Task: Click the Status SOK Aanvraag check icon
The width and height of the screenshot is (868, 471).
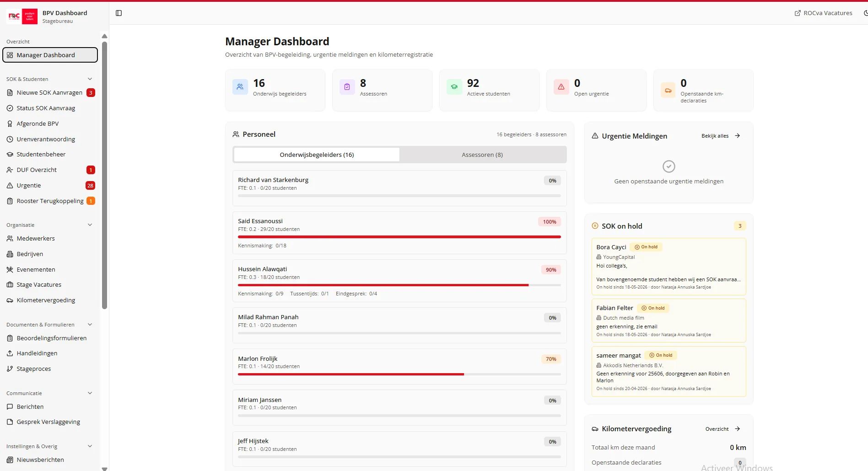Action: point(10,108)
